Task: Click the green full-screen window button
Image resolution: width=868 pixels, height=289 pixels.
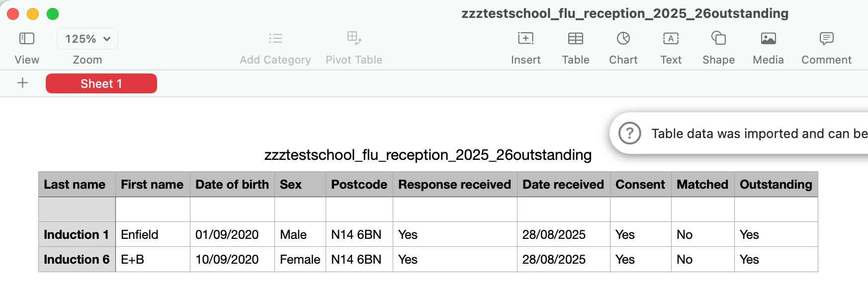Action: click(53, 14)
